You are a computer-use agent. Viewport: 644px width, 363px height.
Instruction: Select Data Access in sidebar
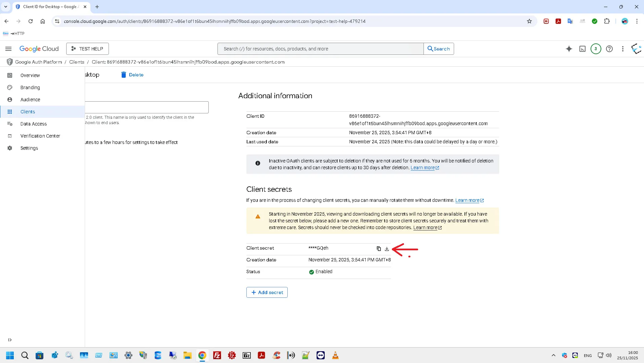tap(33, 124)
